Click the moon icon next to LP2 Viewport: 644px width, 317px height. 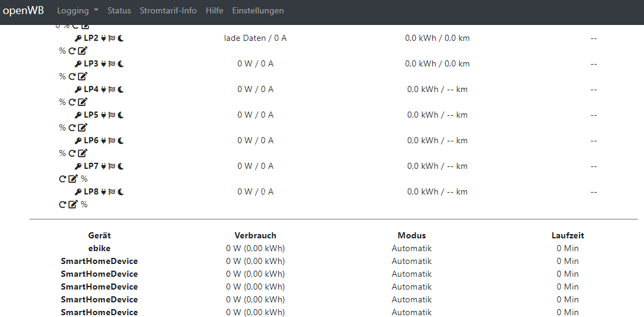point(121,38)
